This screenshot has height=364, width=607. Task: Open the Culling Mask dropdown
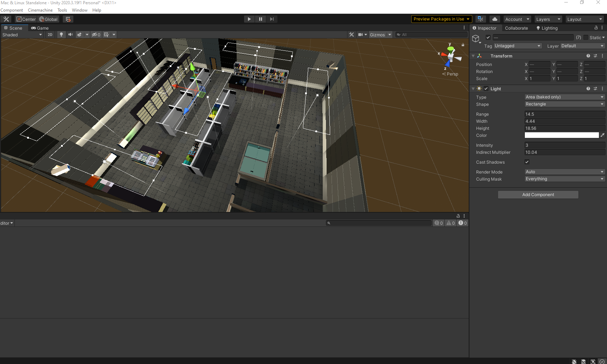(564, 179)
